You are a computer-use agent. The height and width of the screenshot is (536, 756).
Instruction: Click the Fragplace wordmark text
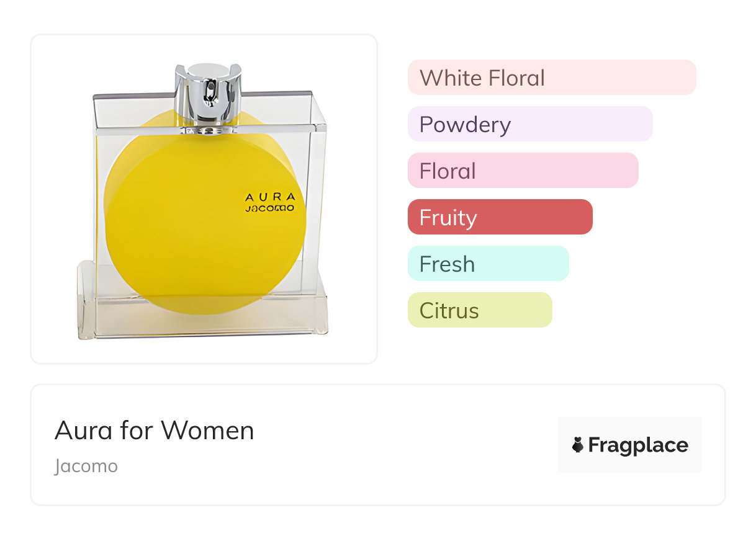click(638, 445)
